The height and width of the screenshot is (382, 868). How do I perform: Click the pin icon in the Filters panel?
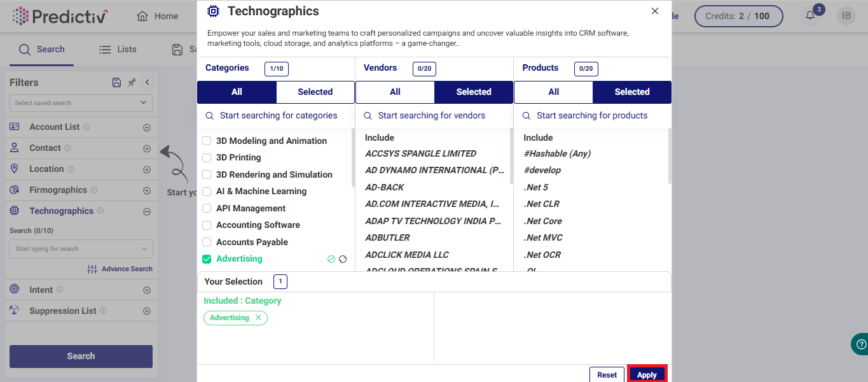tap(132, 82)
